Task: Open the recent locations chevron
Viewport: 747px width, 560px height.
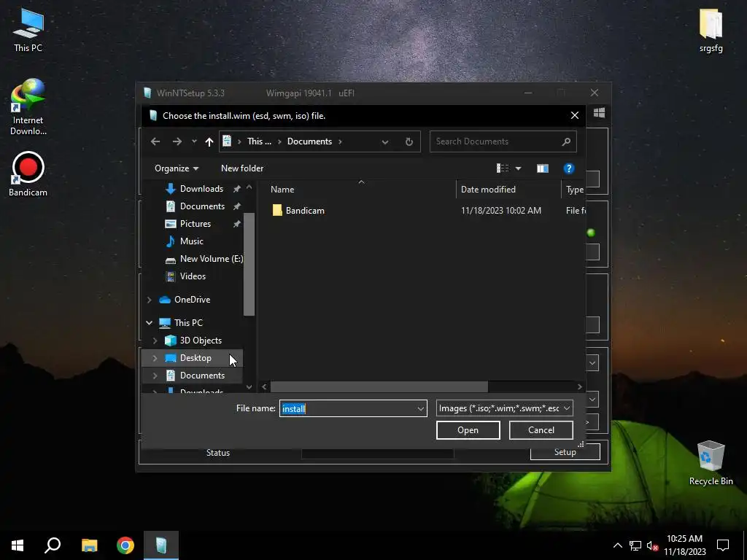Action: pos(194,141)
